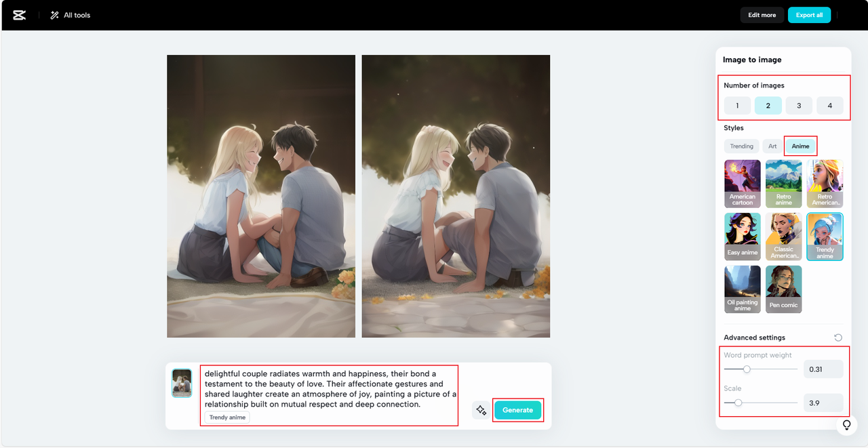This screenshot has height=448, width=868.
Task: Choose the Easy anime style
Action: coord(743,237)
